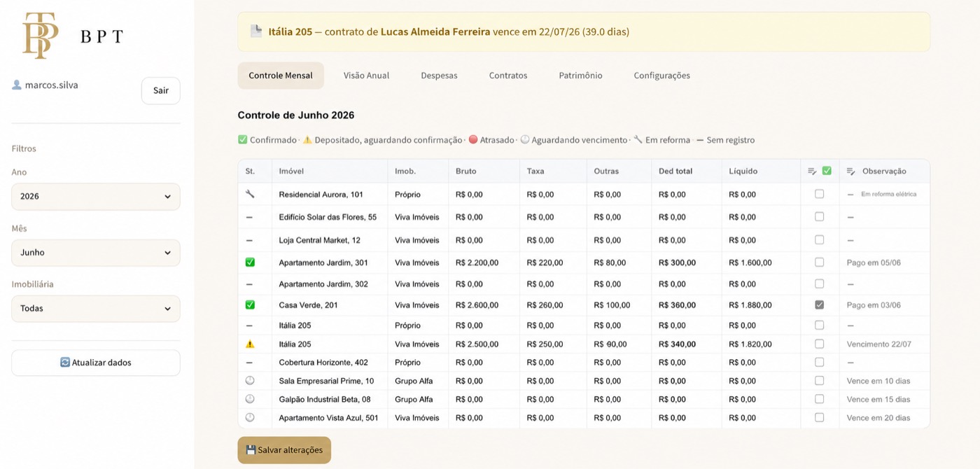The image size is (980, 469).
Task: Click Pago em 05/06 observation cell
Action: [884, 262]
